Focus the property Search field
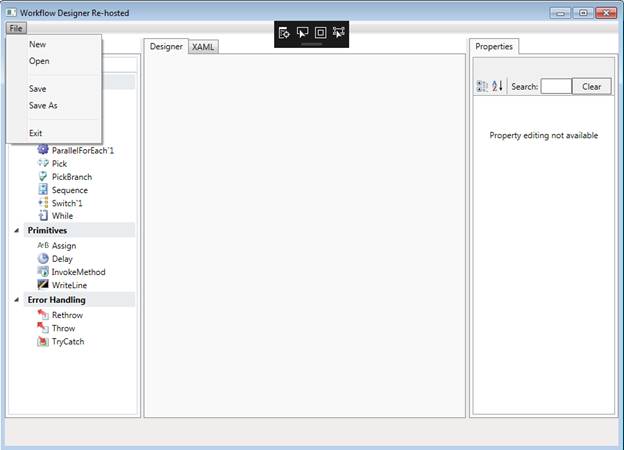The image size is (624, 450). 556,86
